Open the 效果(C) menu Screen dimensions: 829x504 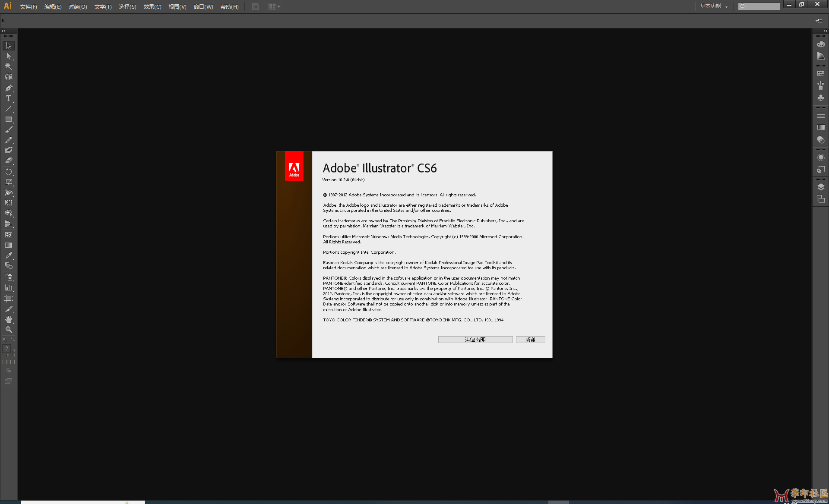pos(152,6)
